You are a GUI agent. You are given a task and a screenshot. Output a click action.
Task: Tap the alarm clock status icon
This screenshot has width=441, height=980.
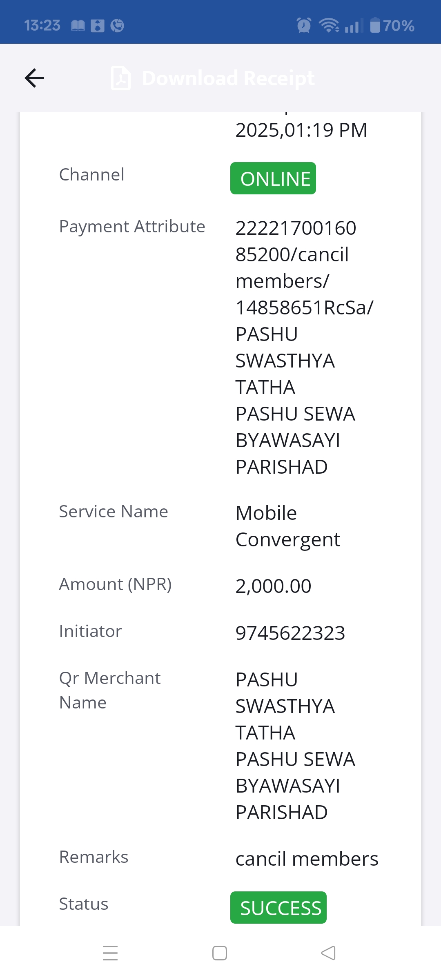pyautogui.click(x=304, y=25)
